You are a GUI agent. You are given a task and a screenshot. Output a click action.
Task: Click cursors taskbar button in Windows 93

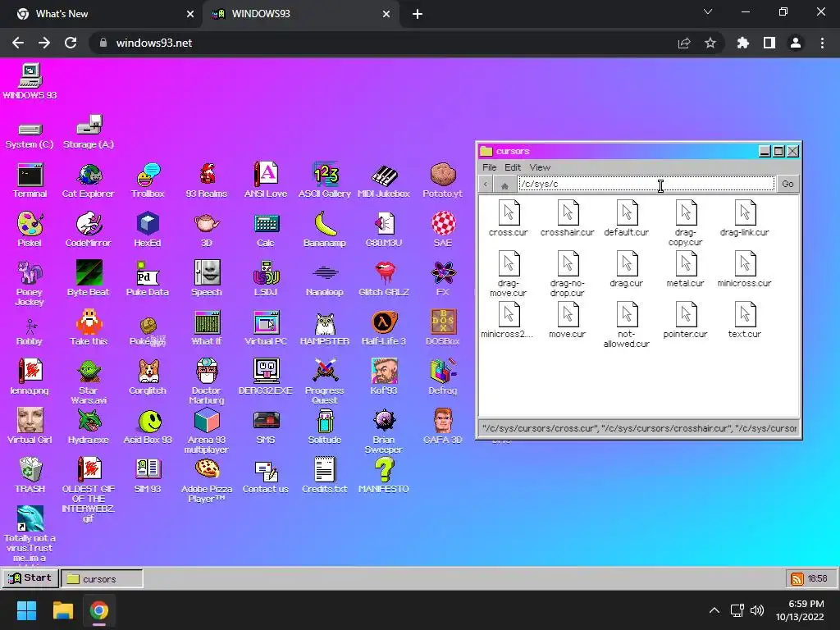tap(103, 578)
